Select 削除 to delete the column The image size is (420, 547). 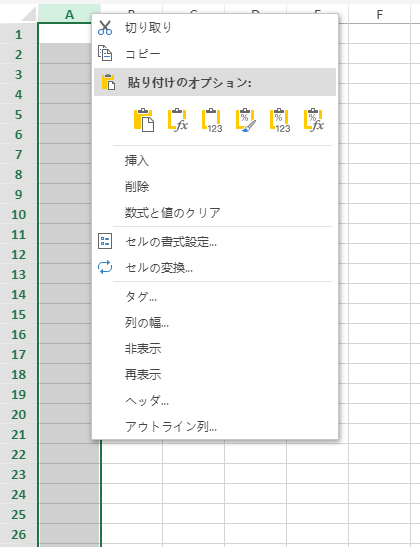point(215,187)
